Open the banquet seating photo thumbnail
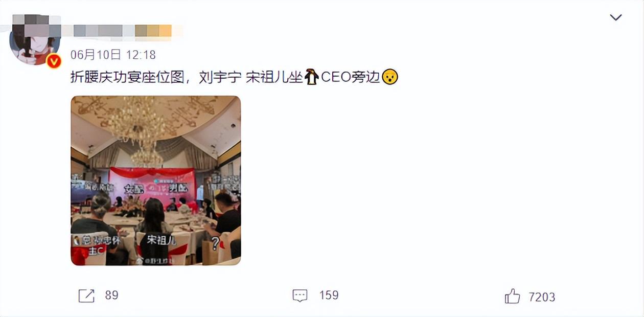The image size is (644, 317). coord(155,180)
